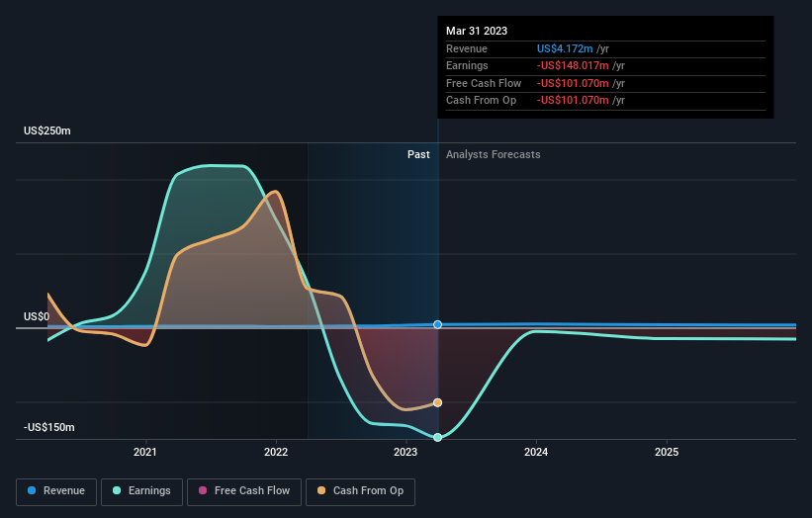Click the Analysts Forecasts label
The image size is (812, 518).
[493, 154]
